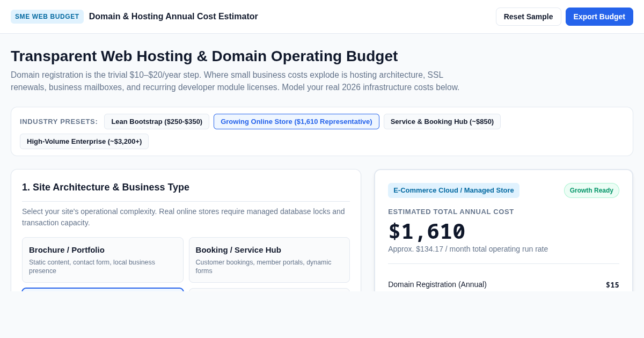Click the INDUSTRY PRESETS label

click(59, 121)
